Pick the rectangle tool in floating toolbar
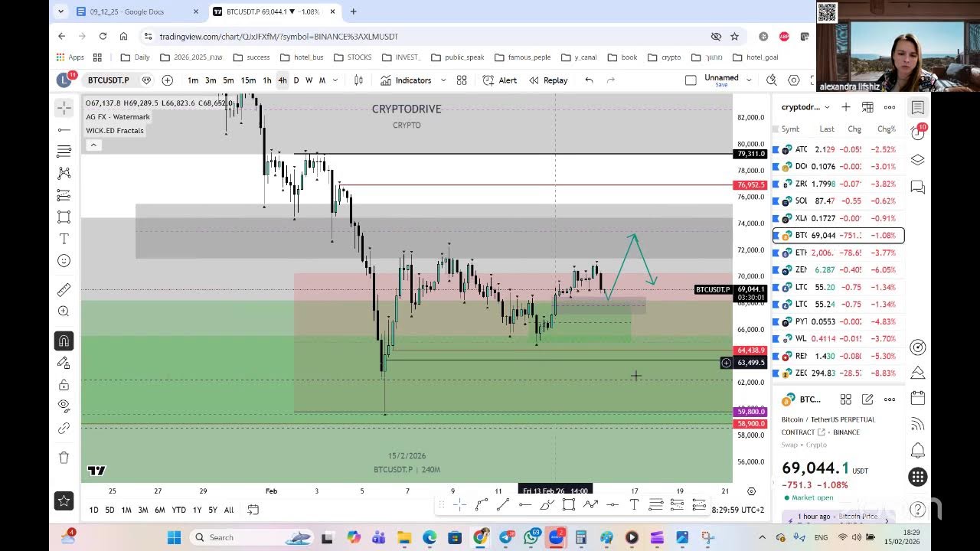980x551 pixels. click(569, 504)
